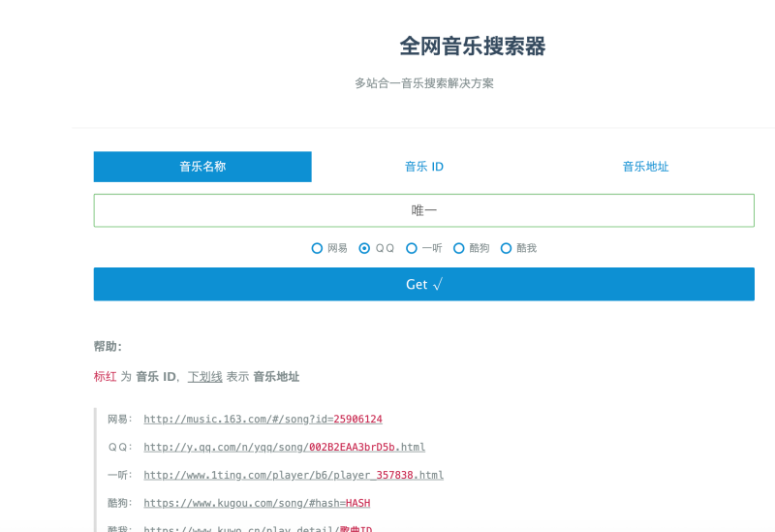Open the music.163.com example link
The width and height of the screenshot is (775, 532).
[263, 420]
